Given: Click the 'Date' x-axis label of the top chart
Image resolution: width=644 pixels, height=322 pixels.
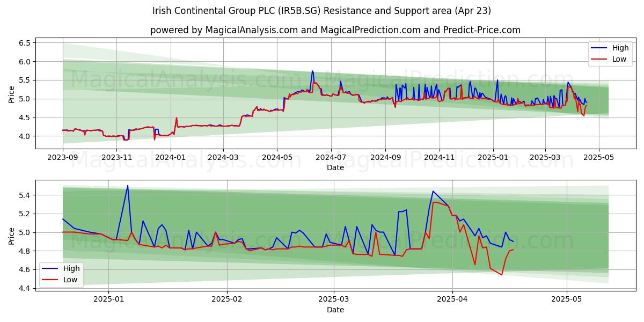Looking at the screenshot, I should click(335, 167).
